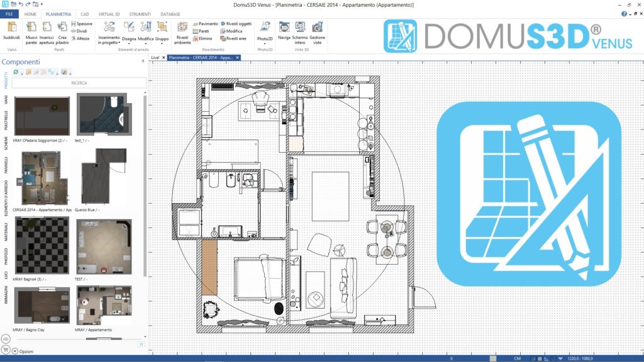Select the VANI side tab

pos(6,100)
